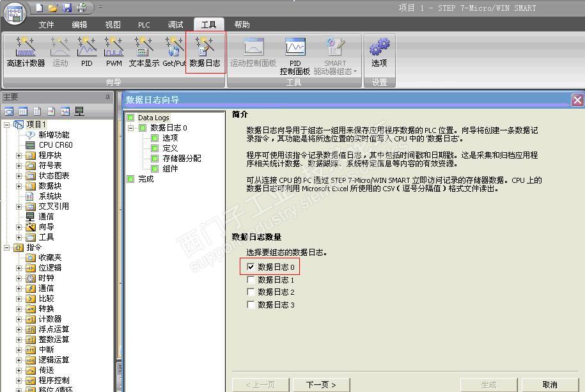This screenshot has height=392, width=585.
Task: Click the < 上一页 button
Action: tap(260, 384)
